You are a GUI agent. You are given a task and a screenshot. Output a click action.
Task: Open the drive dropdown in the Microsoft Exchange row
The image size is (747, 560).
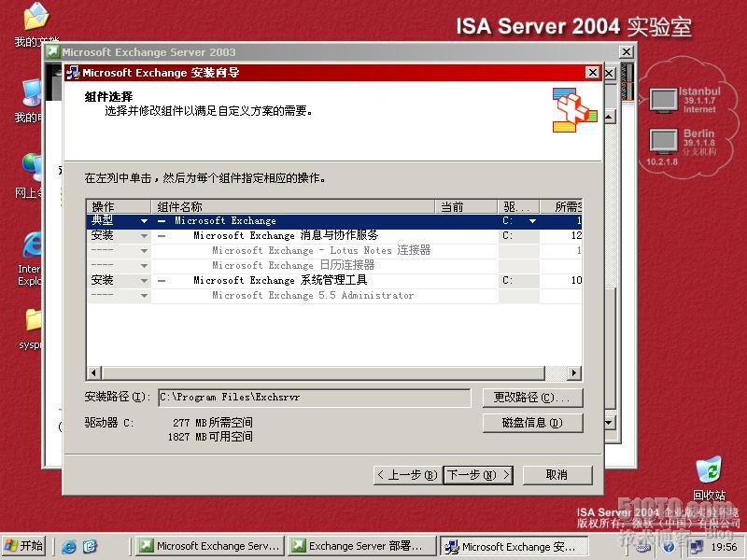(x=532, y=221)
